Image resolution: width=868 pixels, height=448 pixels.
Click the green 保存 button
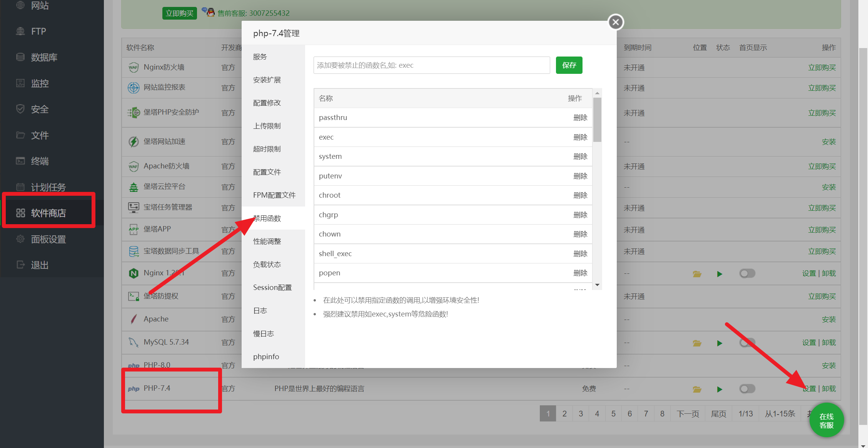click(569, 65)
